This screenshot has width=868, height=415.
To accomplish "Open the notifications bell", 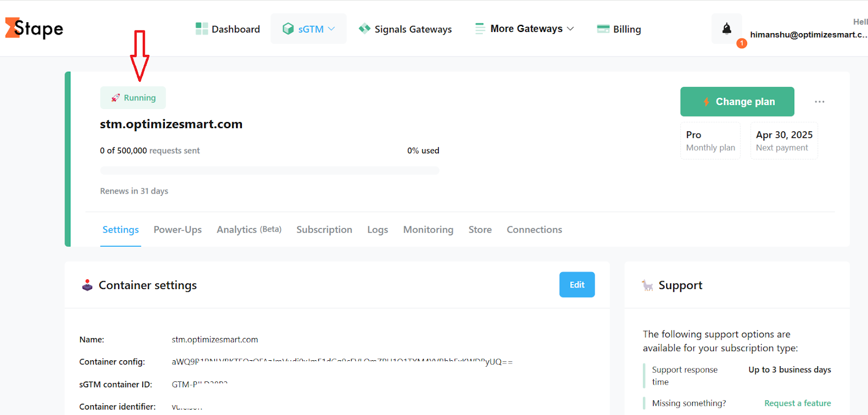I will tap(726, 29).
